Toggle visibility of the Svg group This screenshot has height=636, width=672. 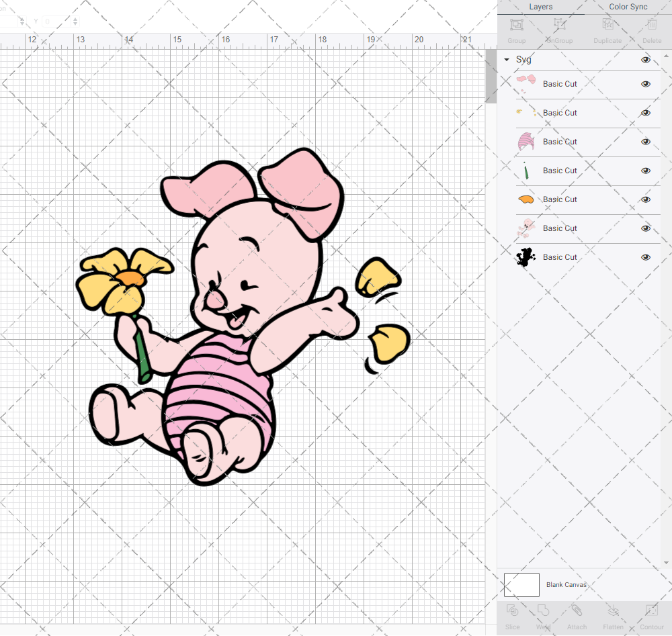(x=645, y=60)
